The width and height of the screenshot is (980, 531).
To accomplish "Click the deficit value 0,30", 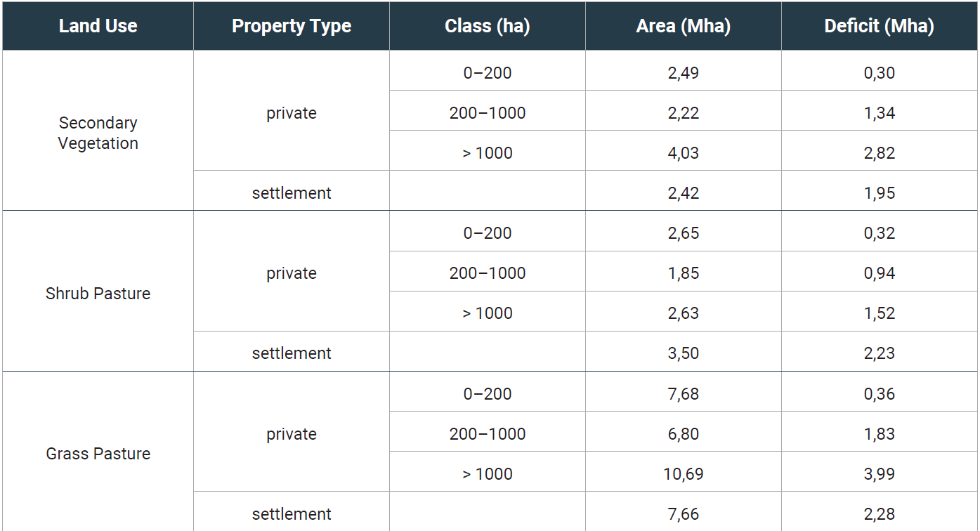I will [880, 73].
